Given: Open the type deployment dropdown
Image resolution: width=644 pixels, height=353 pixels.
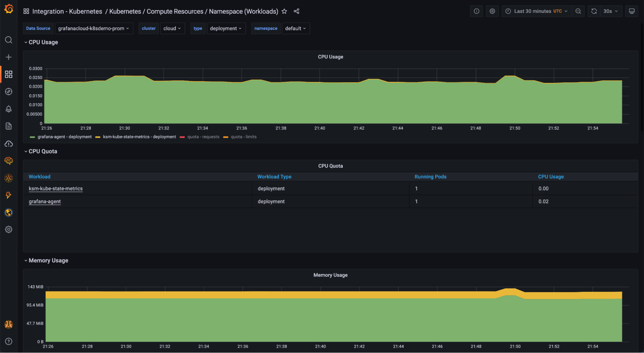Looking at the screenshot, I should (226, 28).
